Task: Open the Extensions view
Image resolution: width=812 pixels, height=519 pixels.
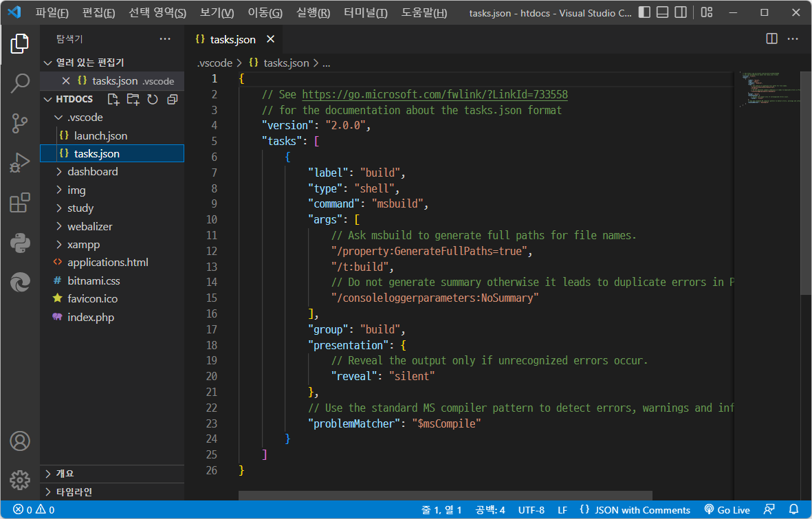Action: [x=20, y=203]
